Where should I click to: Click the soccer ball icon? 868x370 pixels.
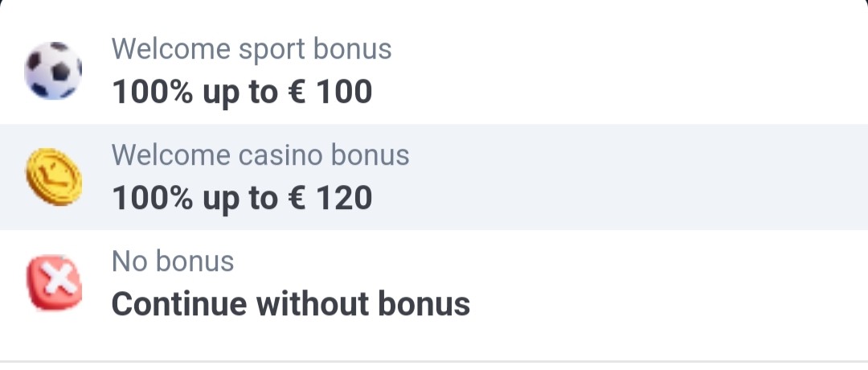point(53,70)
